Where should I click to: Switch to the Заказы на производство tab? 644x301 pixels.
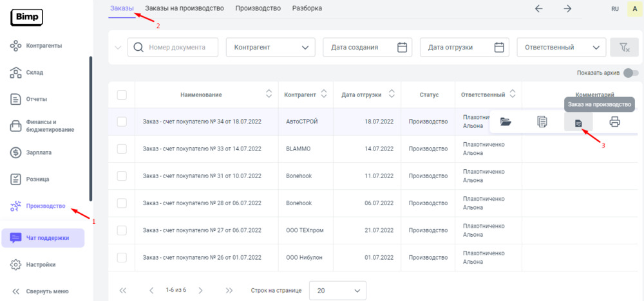tap(184, 8)
